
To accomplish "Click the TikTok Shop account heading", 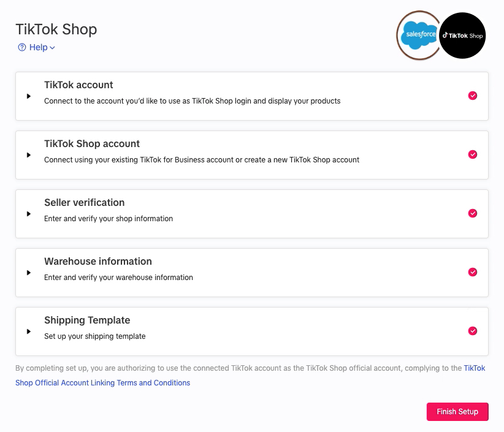I will pos(92,144).
